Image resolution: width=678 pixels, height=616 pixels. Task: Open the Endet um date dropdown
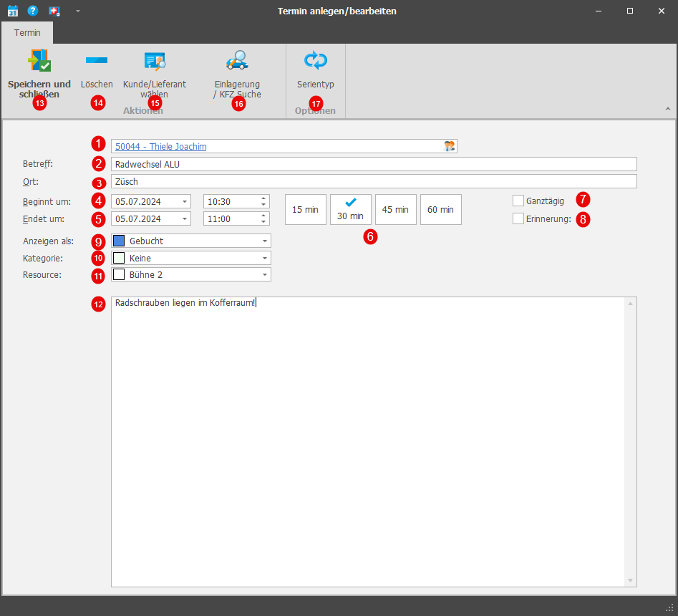[185, 219]
